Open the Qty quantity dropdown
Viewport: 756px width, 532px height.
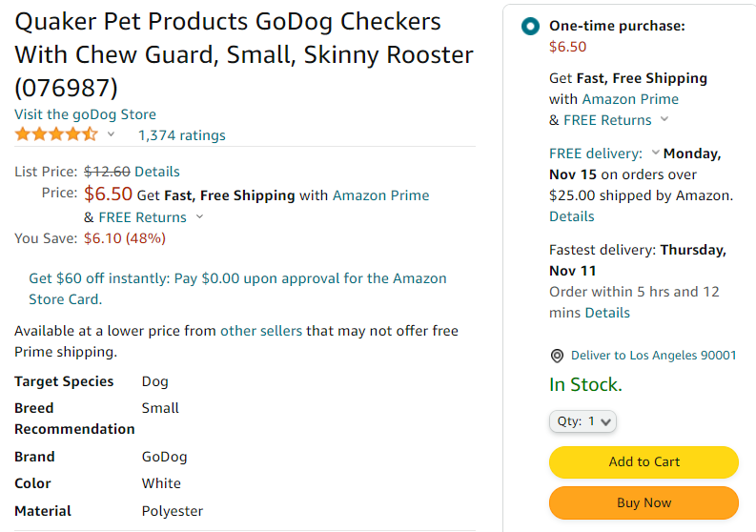tap(583, 420)
